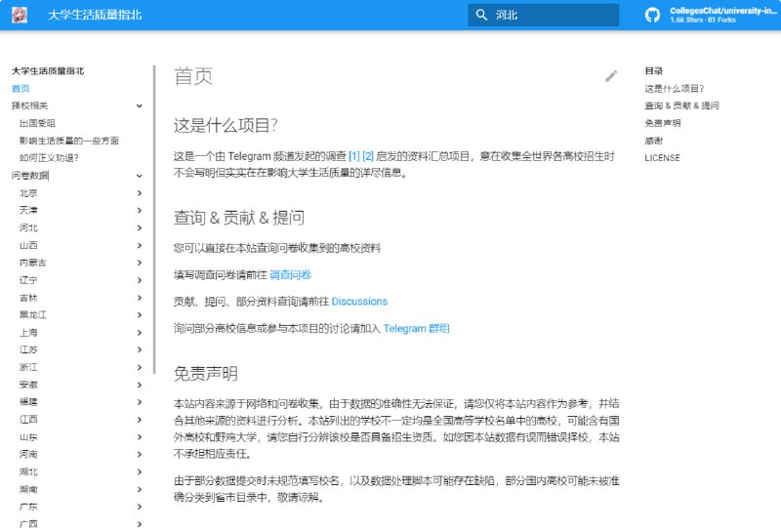781x532 pixels.
Task: Focus the search field containing 河北
Action: point(544,15)
